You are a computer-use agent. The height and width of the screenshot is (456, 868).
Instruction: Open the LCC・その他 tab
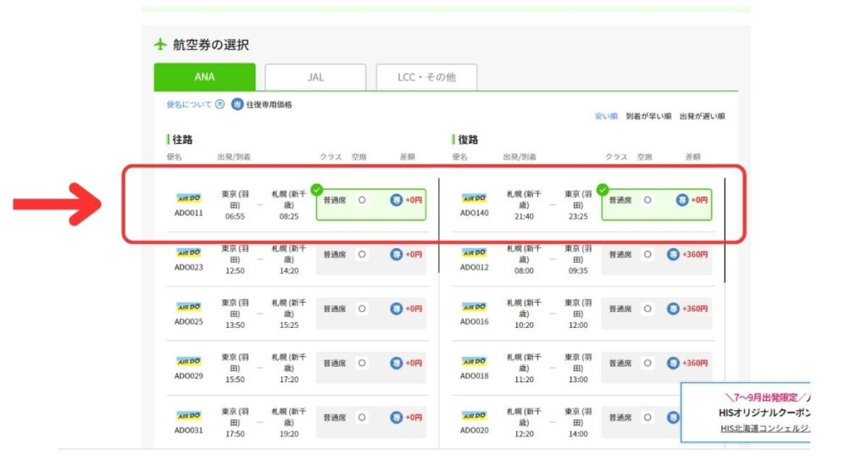point(427,77)
